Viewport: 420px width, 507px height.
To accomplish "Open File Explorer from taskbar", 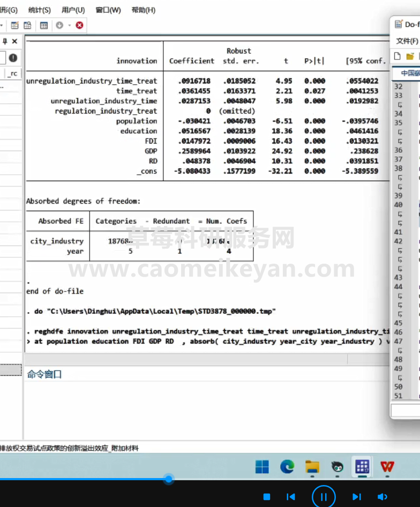I will (x=312, y=467).
